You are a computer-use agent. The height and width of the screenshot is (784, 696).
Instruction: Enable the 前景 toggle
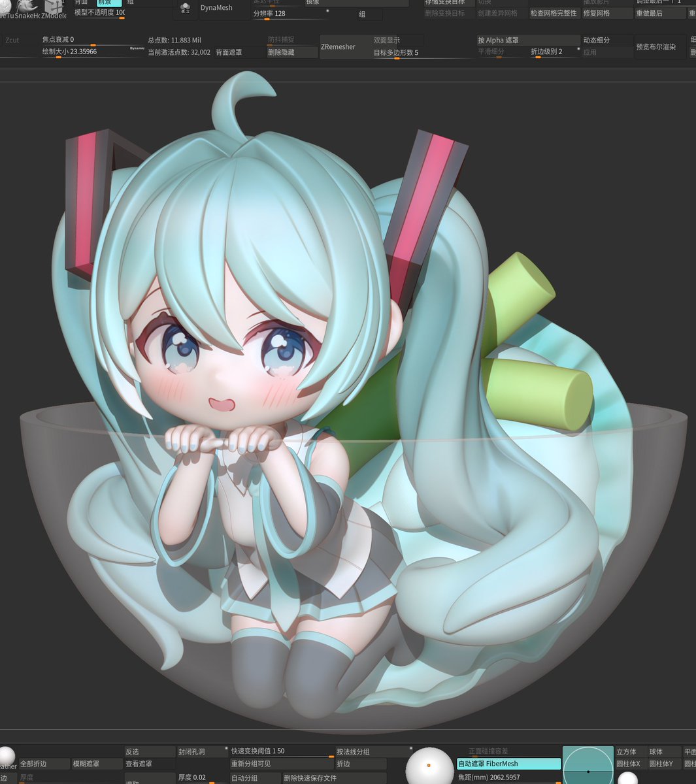point(109,3)
